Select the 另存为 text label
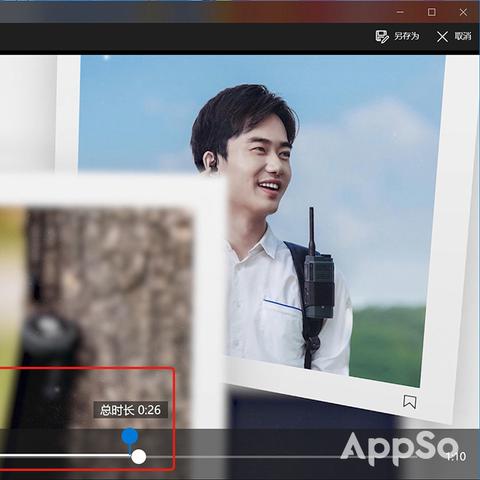 pos(407,36)
